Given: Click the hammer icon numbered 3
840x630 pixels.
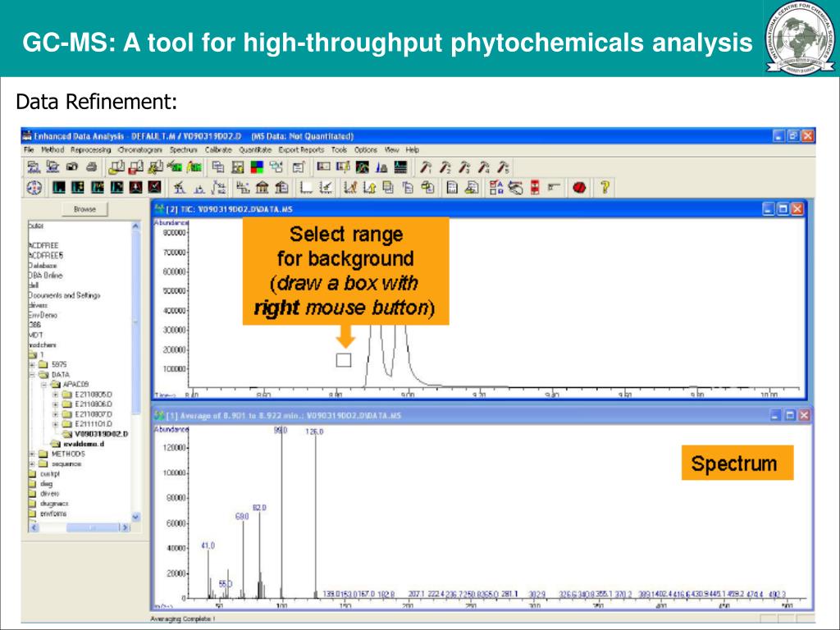Looking at the screenshot, I should pos(464,167).
